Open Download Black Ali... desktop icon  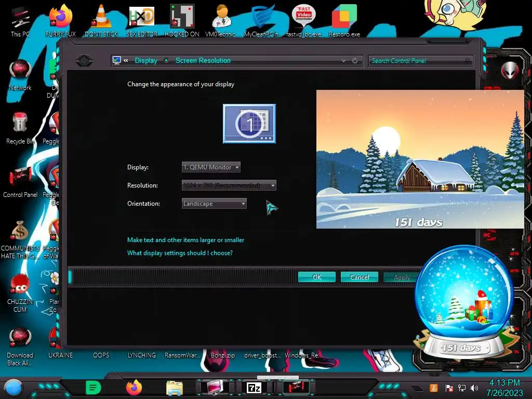20,347
